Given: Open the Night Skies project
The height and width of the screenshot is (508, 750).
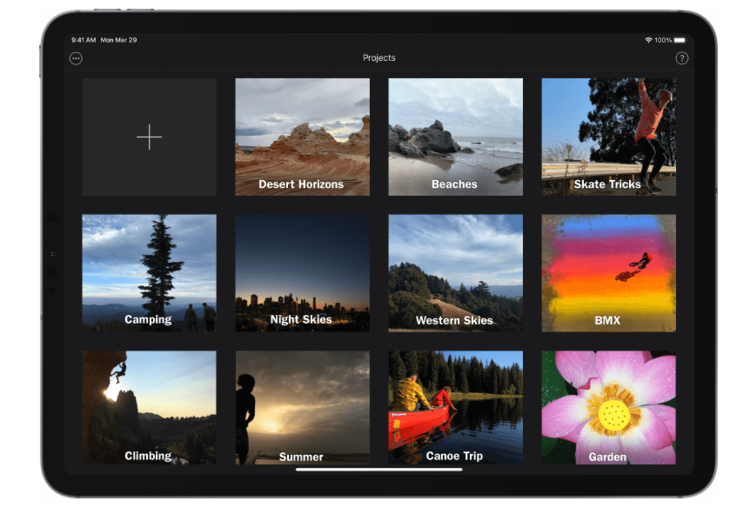Looking at the screenshot, I should click(x=302, y=273).
